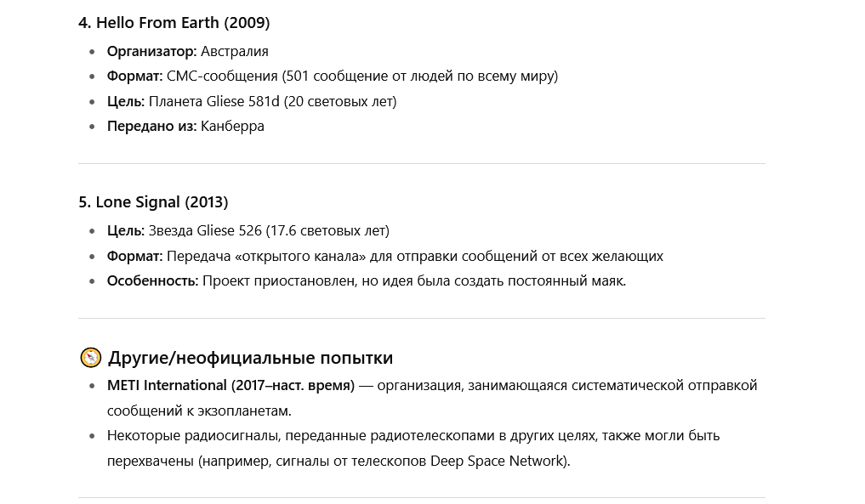The image size is (865, 504).
Task: Click the text "Gliese 581d"
Action: (242, 101)
